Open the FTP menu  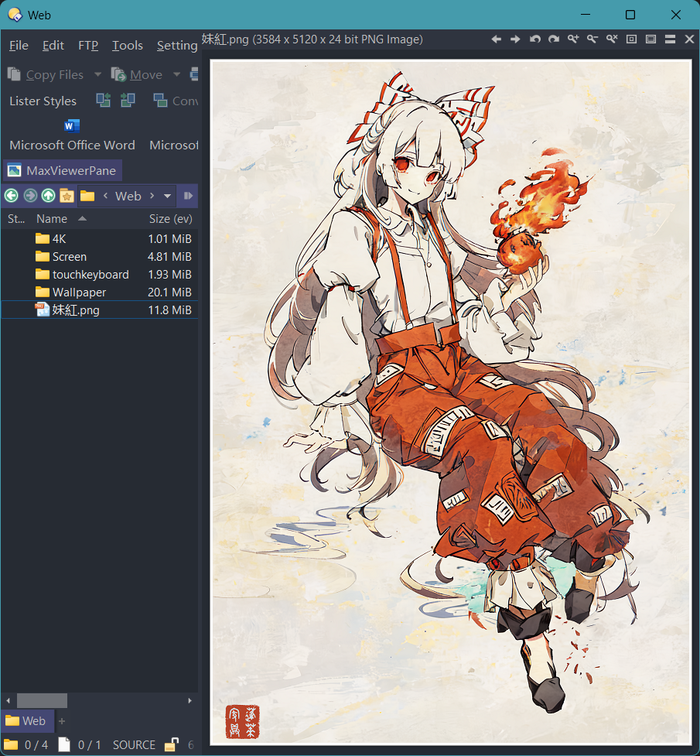(88, 46)
